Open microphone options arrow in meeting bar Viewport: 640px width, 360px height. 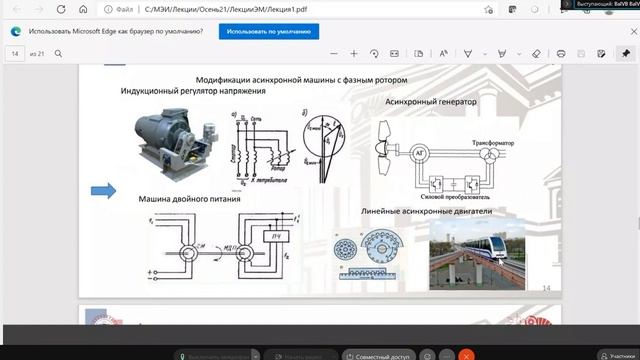(255, 356)
